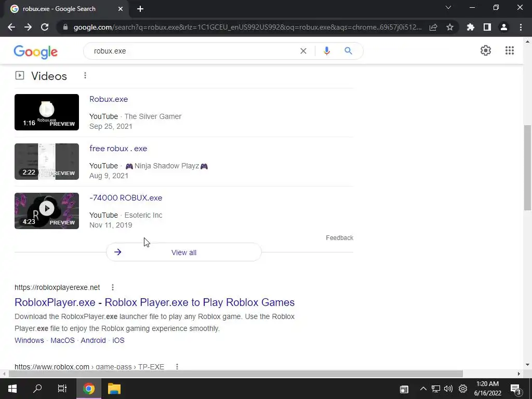The height and width of the screenshot is (399, 532).
Task: Open the taskbar clock and date
Action: pyautogui.click(x=487, y=389)
